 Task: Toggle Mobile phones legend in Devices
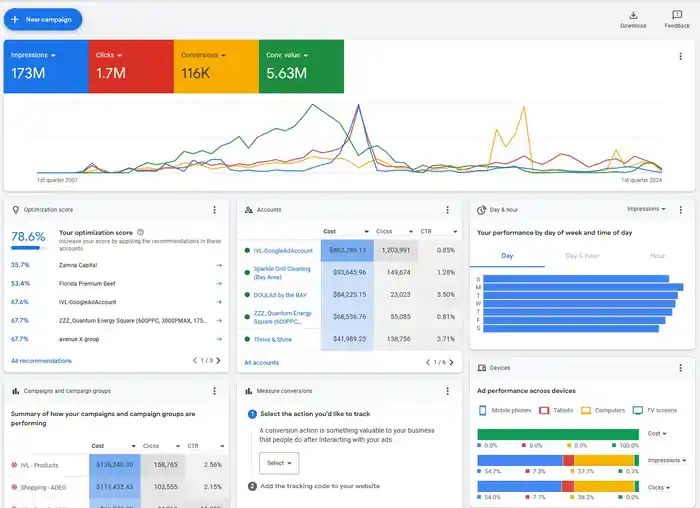(504, 410)
